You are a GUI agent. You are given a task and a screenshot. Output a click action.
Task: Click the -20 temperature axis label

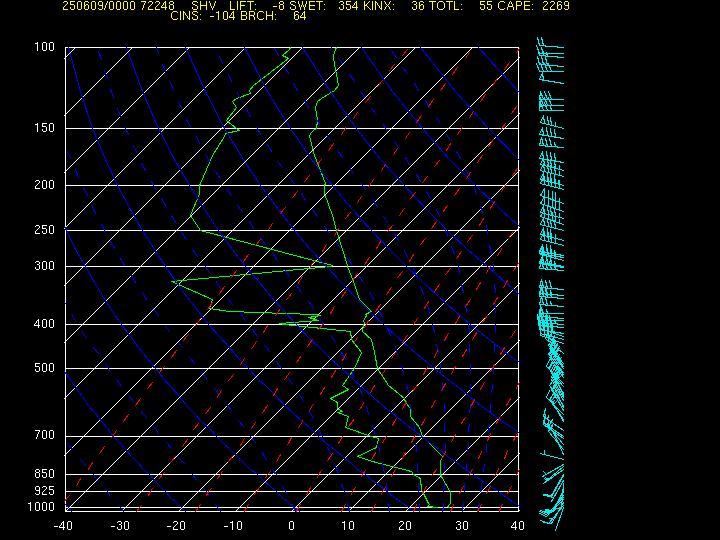176,526
